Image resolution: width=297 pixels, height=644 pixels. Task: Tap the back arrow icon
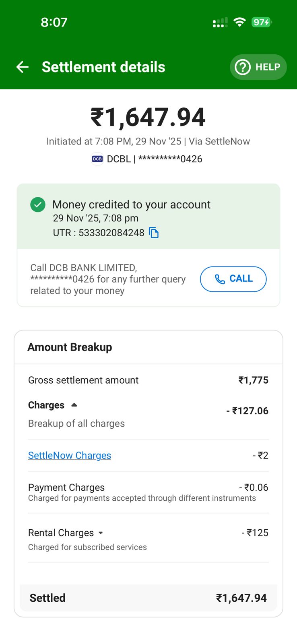[23, 67]
